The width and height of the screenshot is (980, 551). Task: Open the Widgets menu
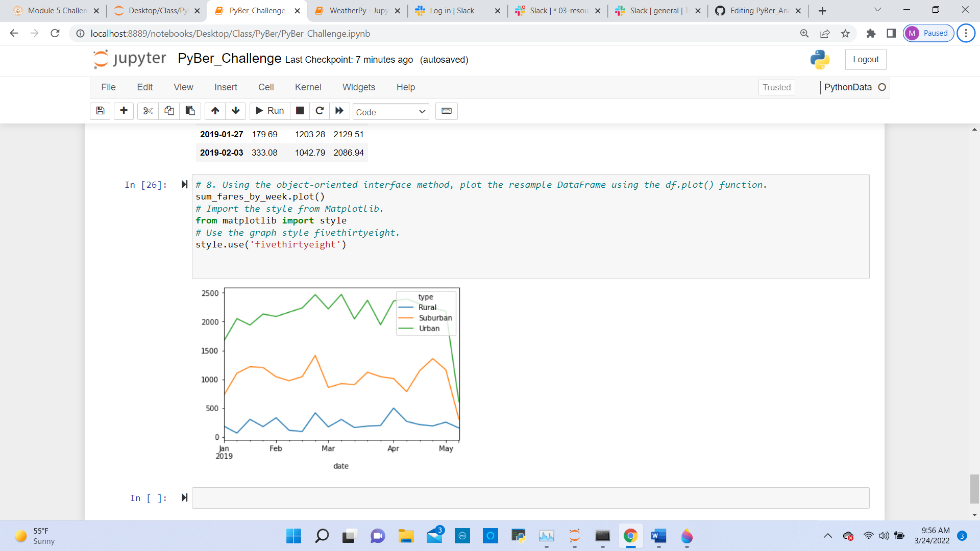point(359,87)
